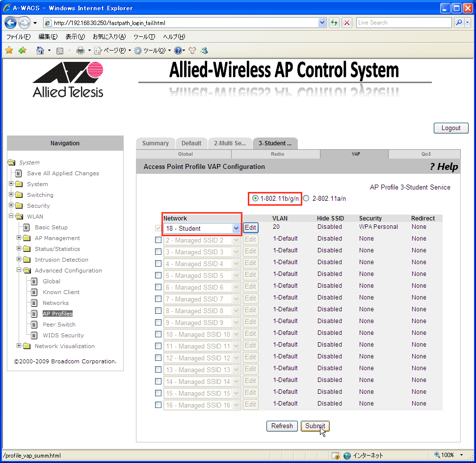Switch to the Default profile tab
The width and height of the screenshot is (476, 463).
pyautogui.click(x=191, y=143)
